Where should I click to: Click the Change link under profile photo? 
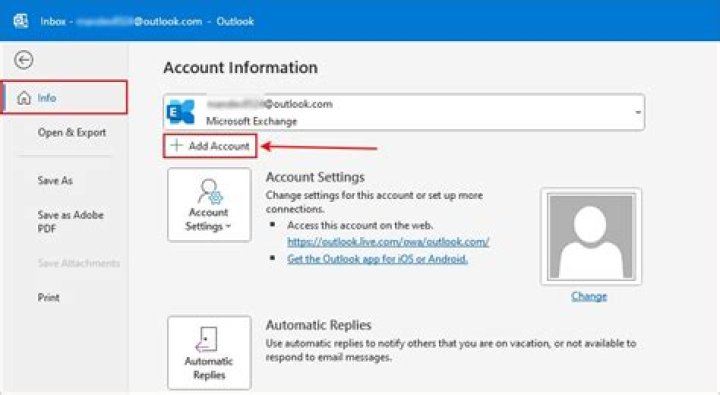click(589, 296)
